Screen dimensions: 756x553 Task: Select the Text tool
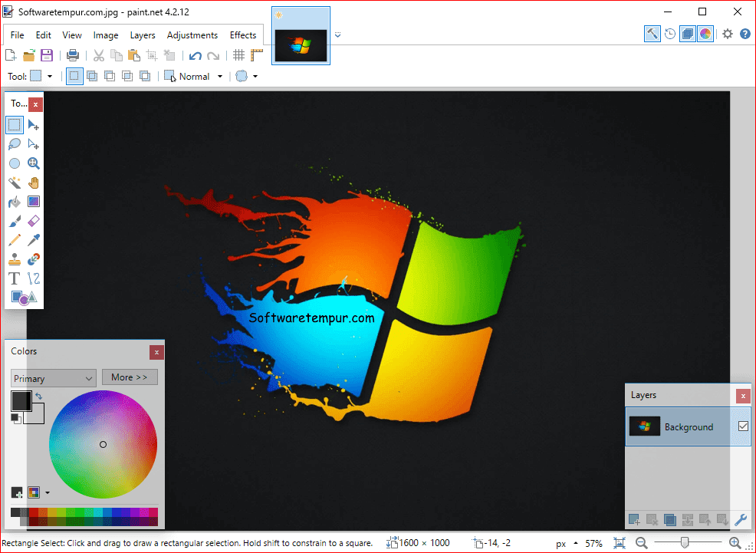coord(15,278)
